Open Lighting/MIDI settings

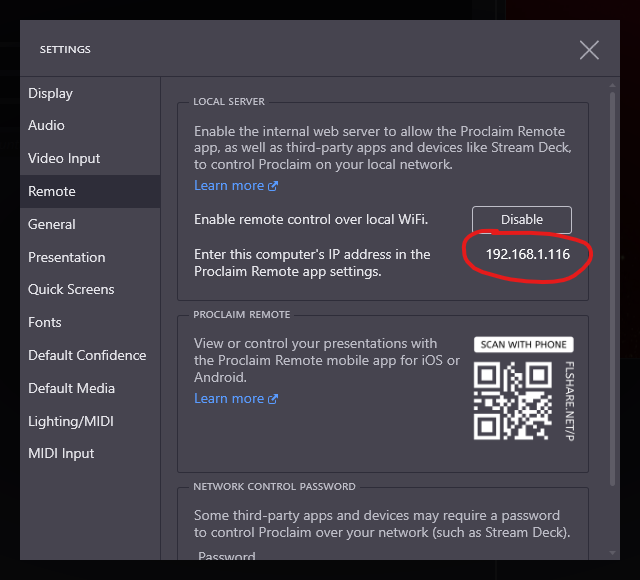pyautogui.click(x=90, y=421)
